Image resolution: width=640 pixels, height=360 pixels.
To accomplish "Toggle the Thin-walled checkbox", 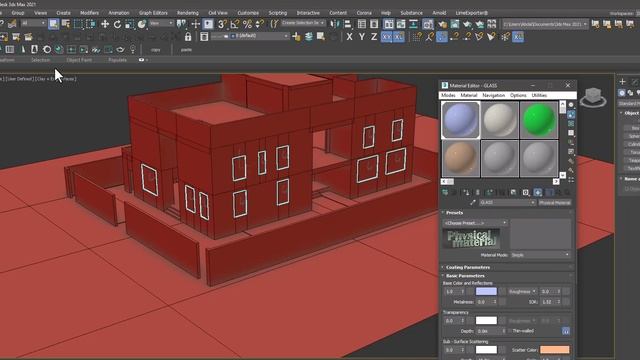I will (510, 331).
